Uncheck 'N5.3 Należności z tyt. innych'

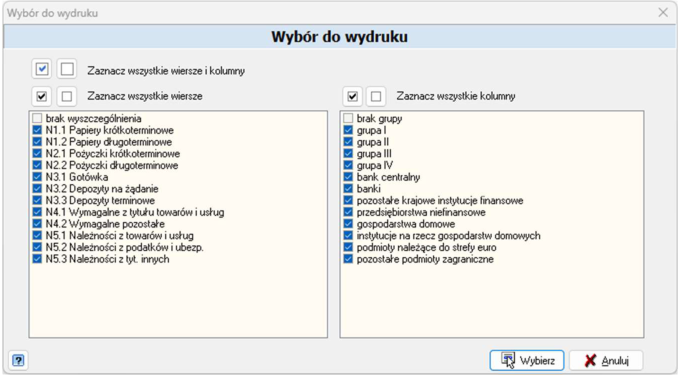(37, 259)
